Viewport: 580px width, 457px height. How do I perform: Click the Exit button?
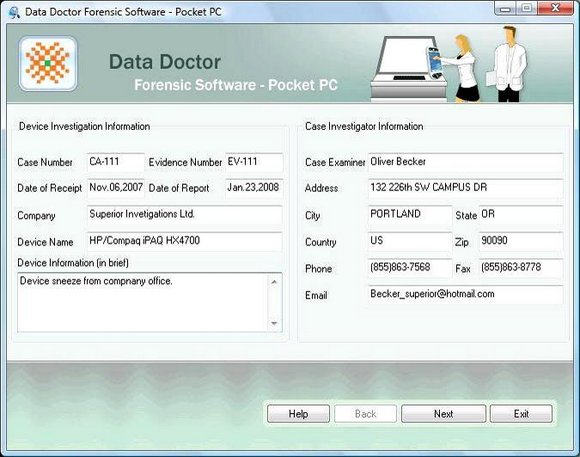[521, 414]
